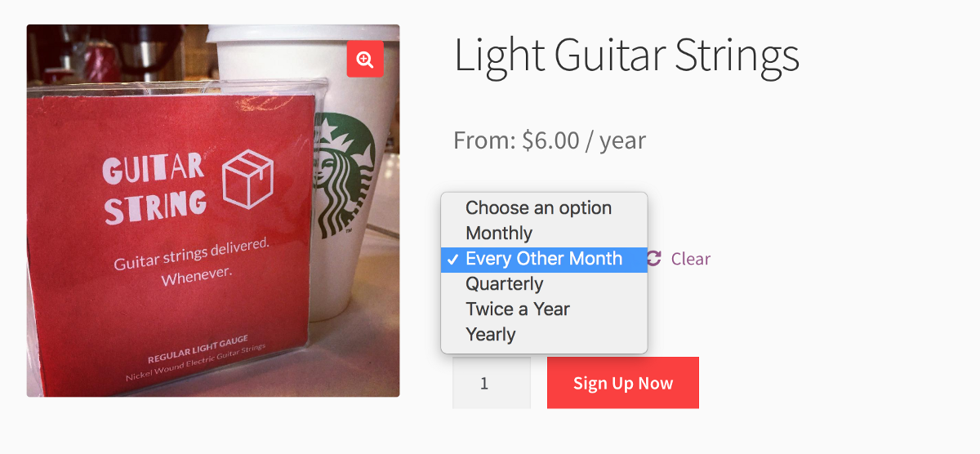The height and width of the screenshot is (454, 980).
Task: Pick the Quarterly delivery option
Action: 504,284
